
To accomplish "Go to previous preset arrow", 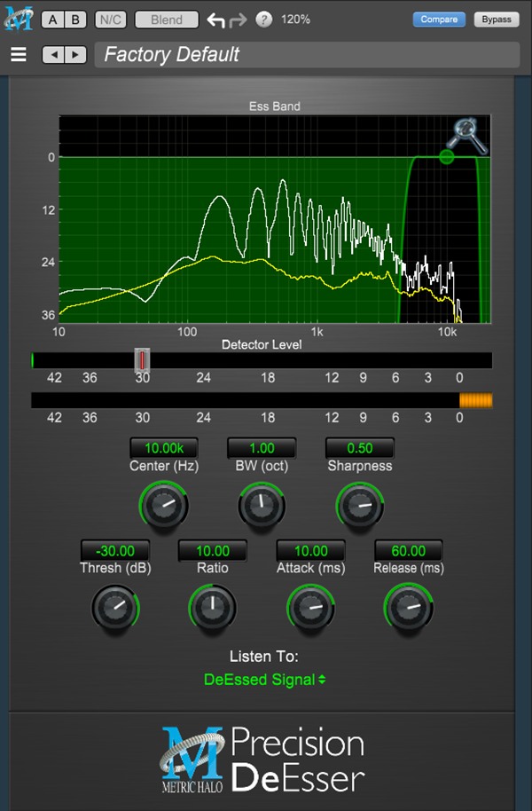I will click(x=54, y=55).
